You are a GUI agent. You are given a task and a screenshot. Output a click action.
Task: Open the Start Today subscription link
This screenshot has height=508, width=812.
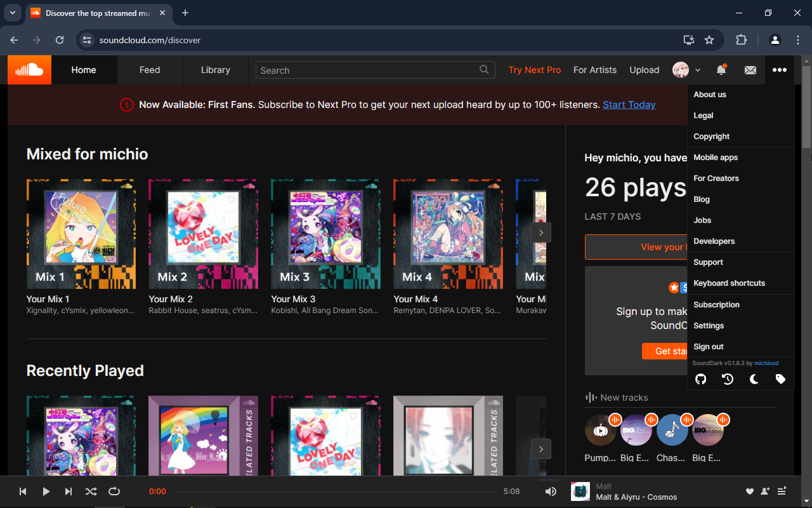point(629,104)
